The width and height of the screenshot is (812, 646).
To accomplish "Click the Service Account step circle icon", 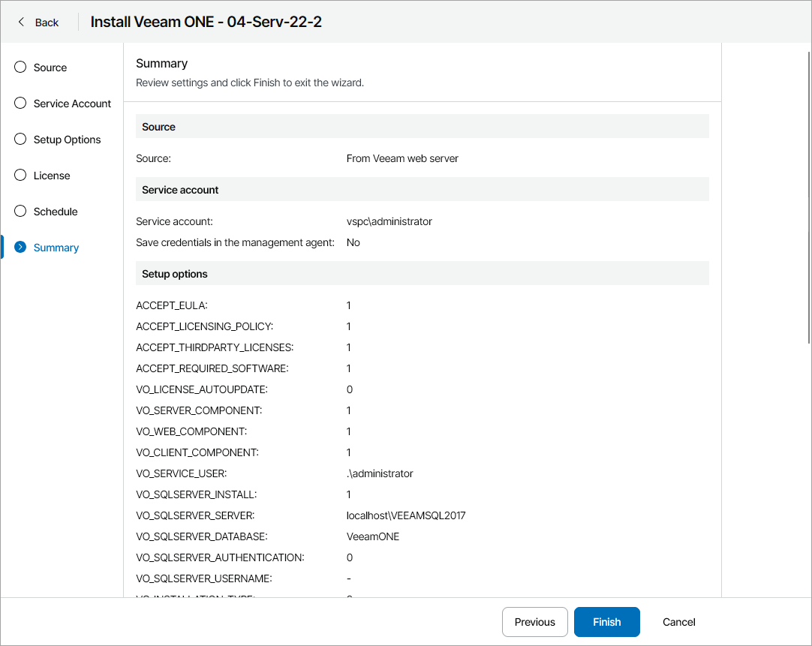I will click(x=20, y=104).
